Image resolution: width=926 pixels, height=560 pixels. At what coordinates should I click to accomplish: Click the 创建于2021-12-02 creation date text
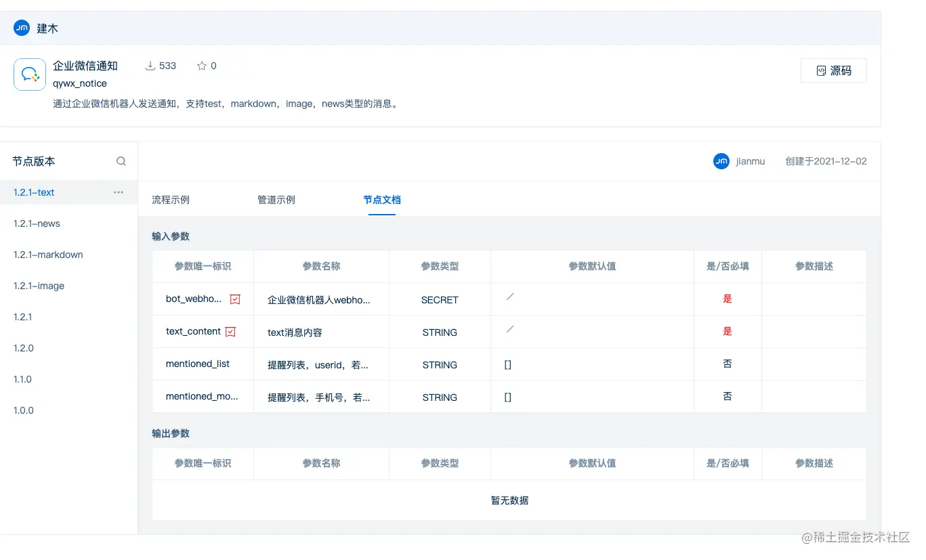(826, 161)
